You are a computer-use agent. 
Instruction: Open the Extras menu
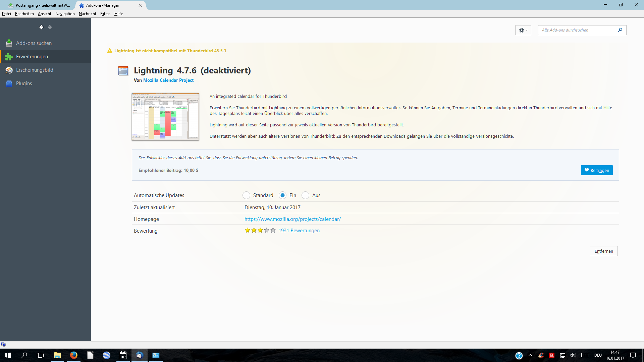[x=105, y=14]
